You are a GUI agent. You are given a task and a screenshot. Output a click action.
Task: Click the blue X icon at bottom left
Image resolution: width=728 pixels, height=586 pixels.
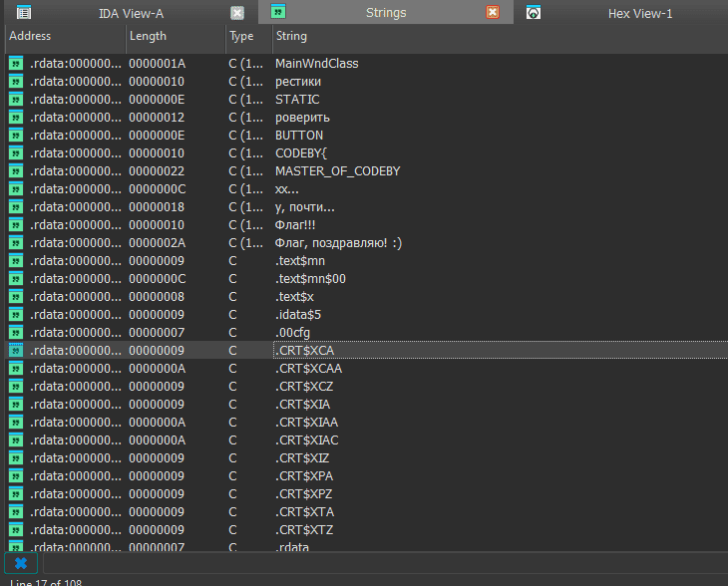click(x=20, y=564)
